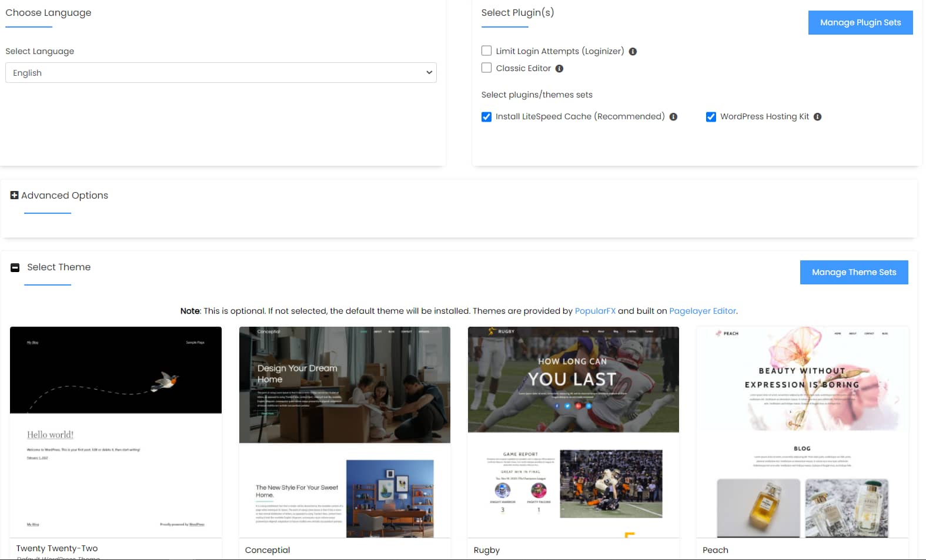Expand Advanced Options with plus icon
The image size is (926, 560).
point(14,195)
